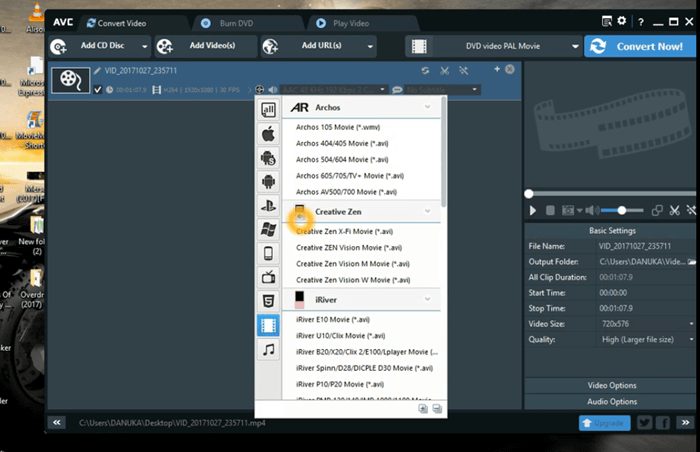Click the profile list scrollbar
The width and height of the screenshot is (700, 452).
click(443, 152)
